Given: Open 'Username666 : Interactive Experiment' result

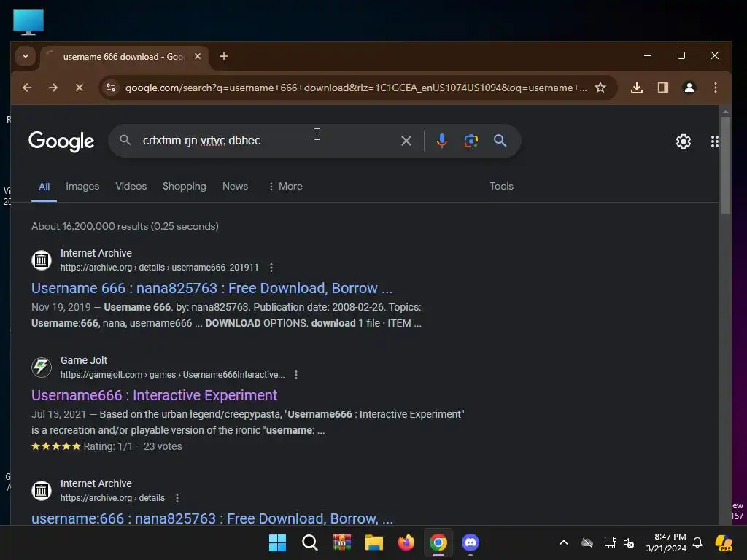Looking at the screenshot, I should pos(155,395).
